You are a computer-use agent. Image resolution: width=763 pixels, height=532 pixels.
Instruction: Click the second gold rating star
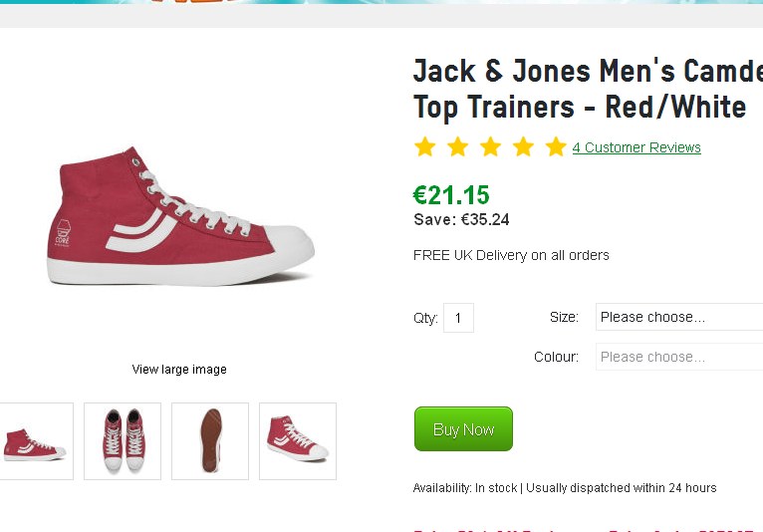458,147
